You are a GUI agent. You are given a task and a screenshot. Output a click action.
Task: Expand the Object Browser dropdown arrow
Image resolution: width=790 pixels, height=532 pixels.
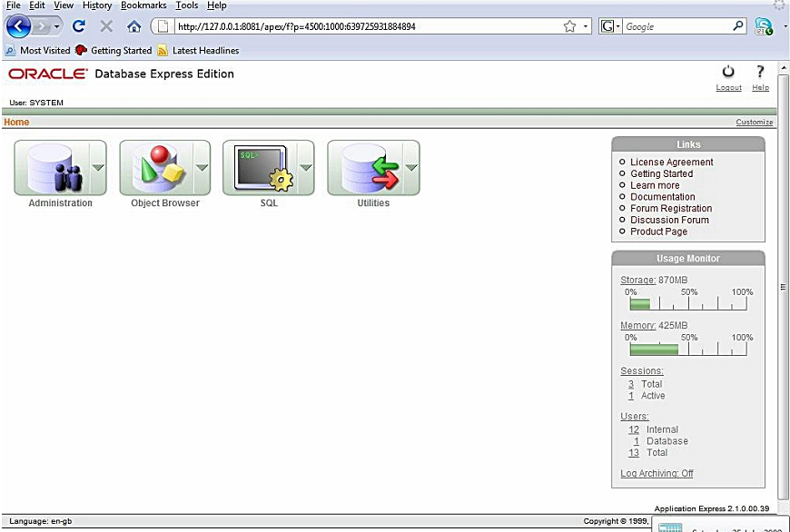coord(202,168)
